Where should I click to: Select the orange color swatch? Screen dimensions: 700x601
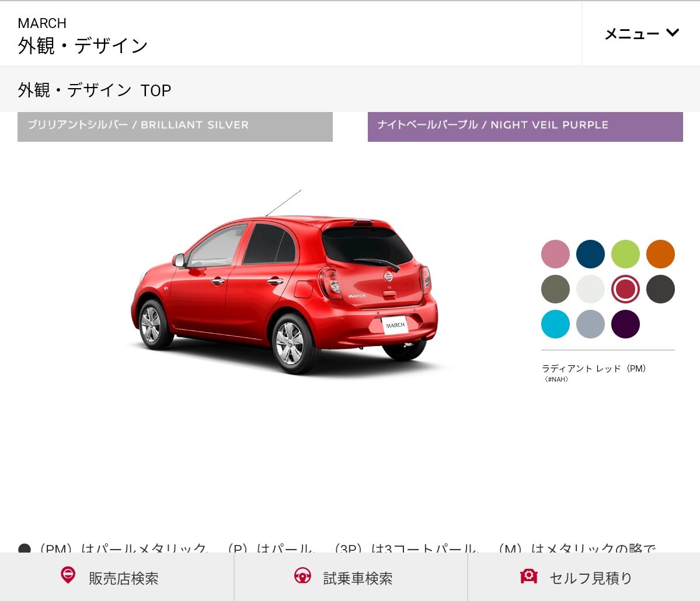pos(660,254)
